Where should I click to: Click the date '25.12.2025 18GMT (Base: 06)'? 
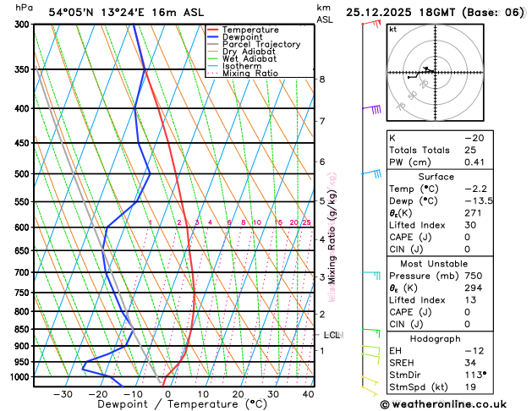tap(435, 13)
